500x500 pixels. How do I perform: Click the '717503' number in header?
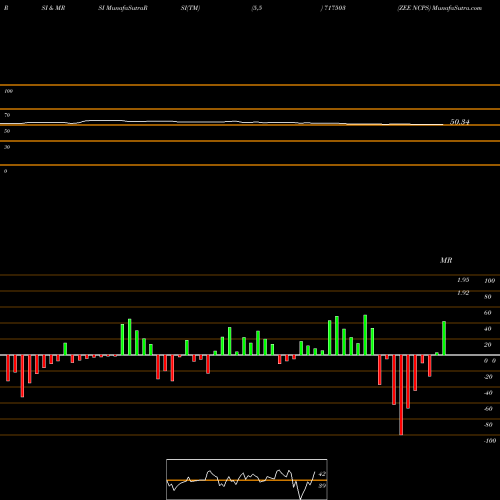click(335, 8)
